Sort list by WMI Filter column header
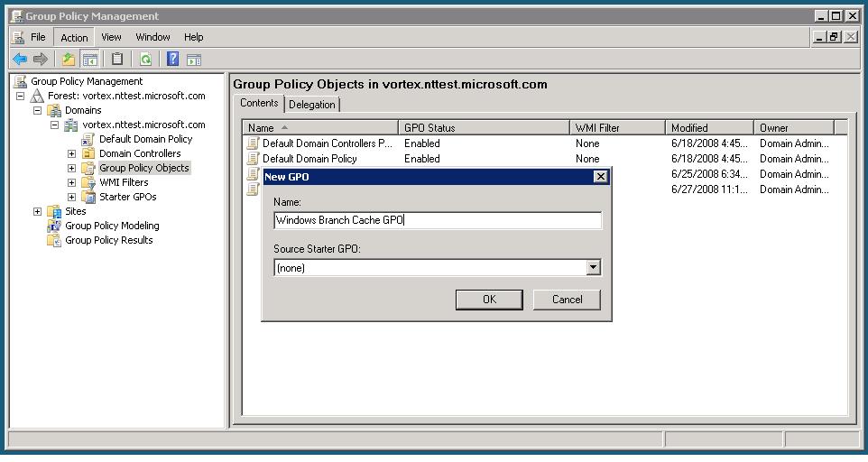Viewport: 868px width, 462px height. tap(617, 128)
